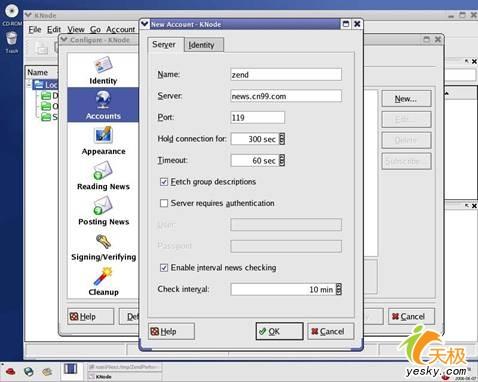Viewport: 478px width, 382px height.
Task: Open the Posting News settings section
Action: click(x=103, y=211)
